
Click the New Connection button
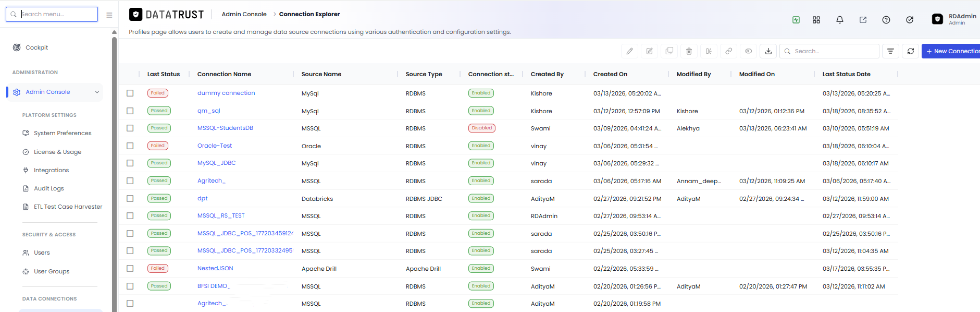951,51
